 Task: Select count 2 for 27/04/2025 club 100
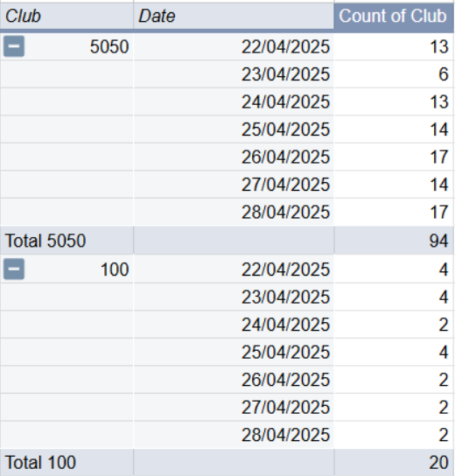394,407
